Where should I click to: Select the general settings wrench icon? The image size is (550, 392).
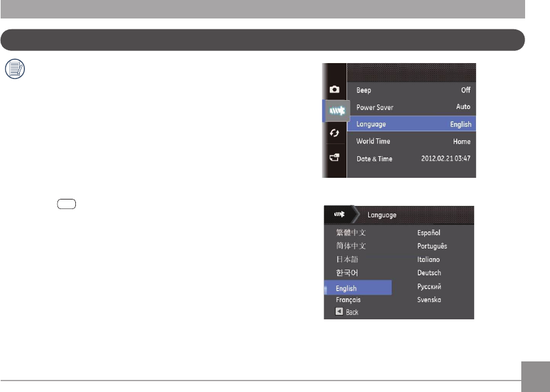click(337, 111)
